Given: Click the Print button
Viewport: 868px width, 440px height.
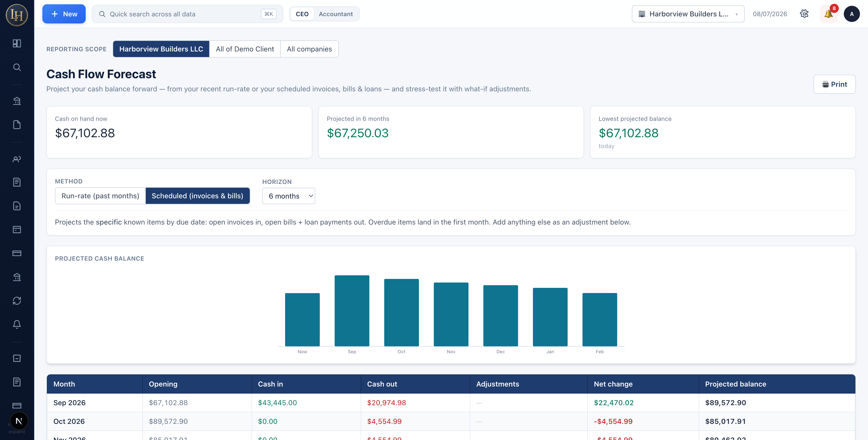Looking at the screenshot, I should coord(834,84).
